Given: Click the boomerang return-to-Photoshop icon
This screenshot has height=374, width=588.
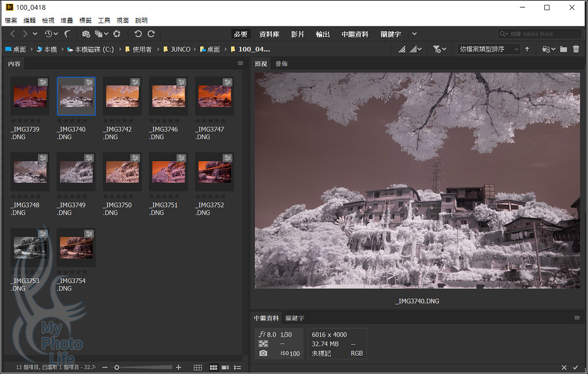Looking at the screenshot, I should click(67, 35).
